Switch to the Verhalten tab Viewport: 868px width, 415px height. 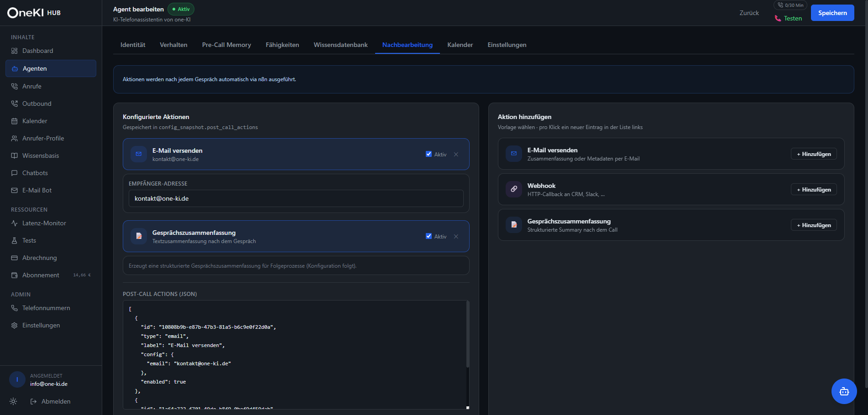pyautogui.click(x=173, y=45)
